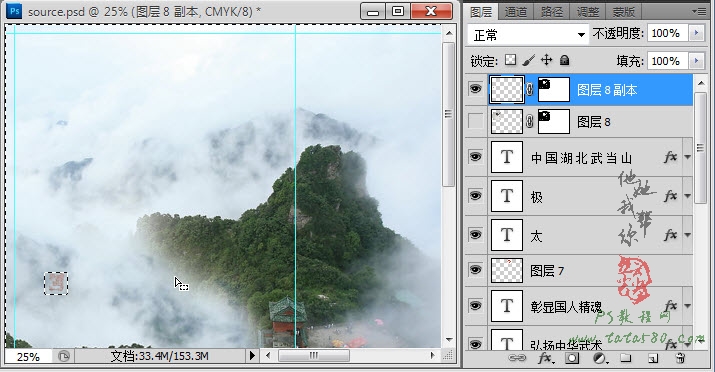Create a new fill or adjustment layer
715x372 pixels.
599,358
